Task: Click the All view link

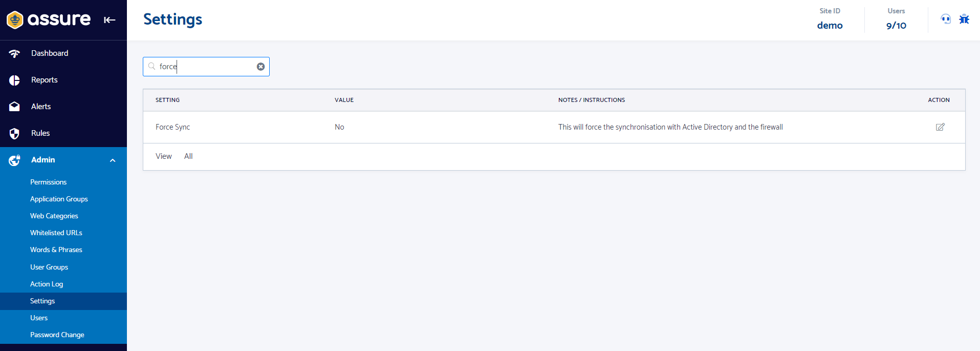Action: [188, 156]
